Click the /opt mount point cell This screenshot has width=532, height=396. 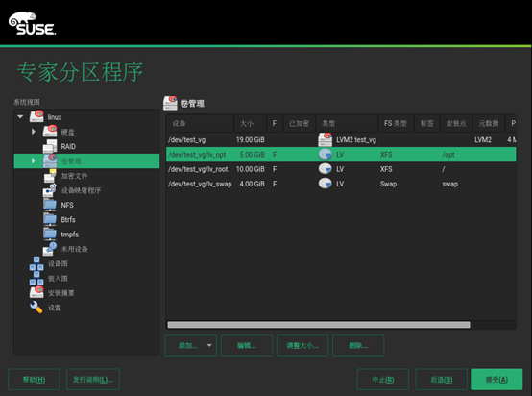click(x=448, y=155)
